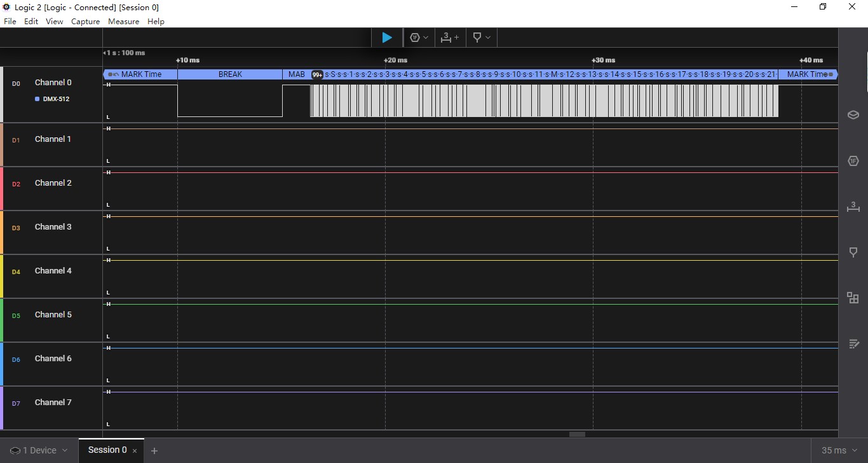Switch to the Session 0 tab
Screen dimensions: 868x463
click(x=107, y=450)
